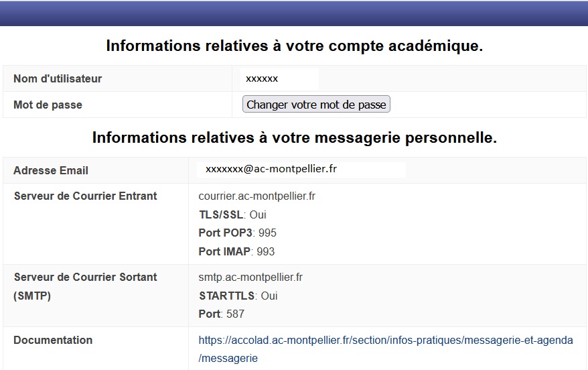Image resolution: width=588 pixels, height=370 pixels.
Task: Select the smtp.ac-montpellier.fr server text
Action: coord(250,277)
